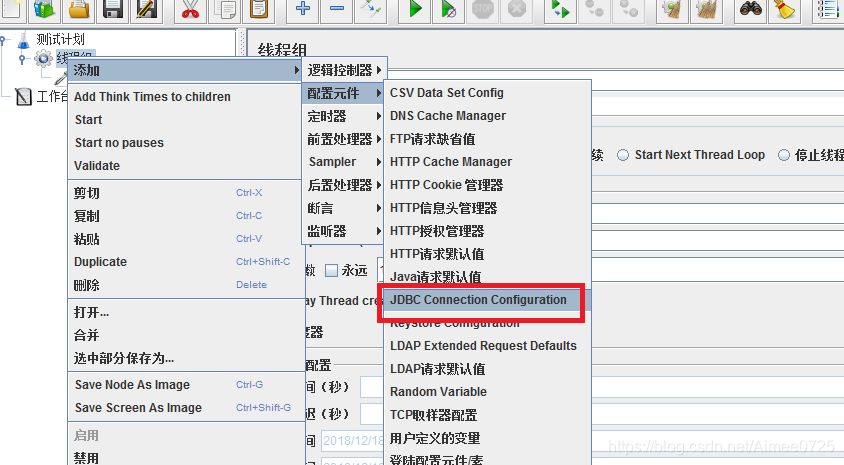This screenshot has width=844, height=465.
Task: Toggle the 永远 checkbox
Action: [x=332, y=270]
